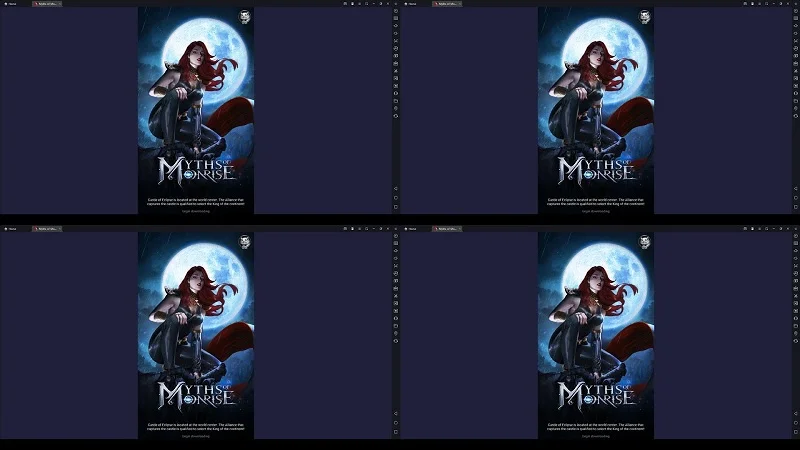
Task: Switch to Home tab in bottom-right emulator
Action: tap(410, 229)
